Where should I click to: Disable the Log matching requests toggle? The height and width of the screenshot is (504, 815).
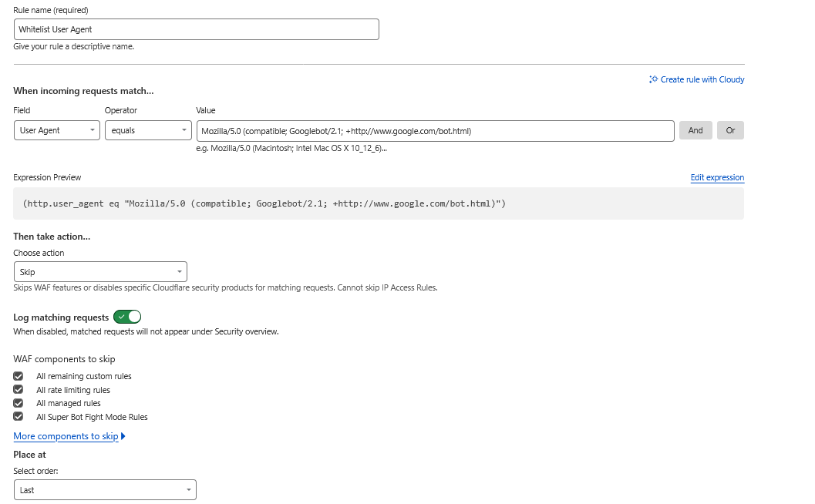tap(127, 317)
